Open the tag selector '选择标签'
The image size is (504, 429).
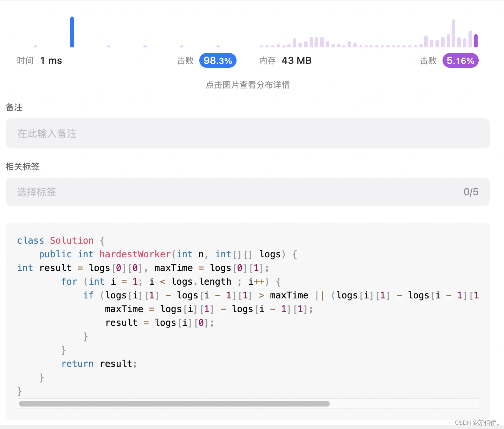coord(247,192)
